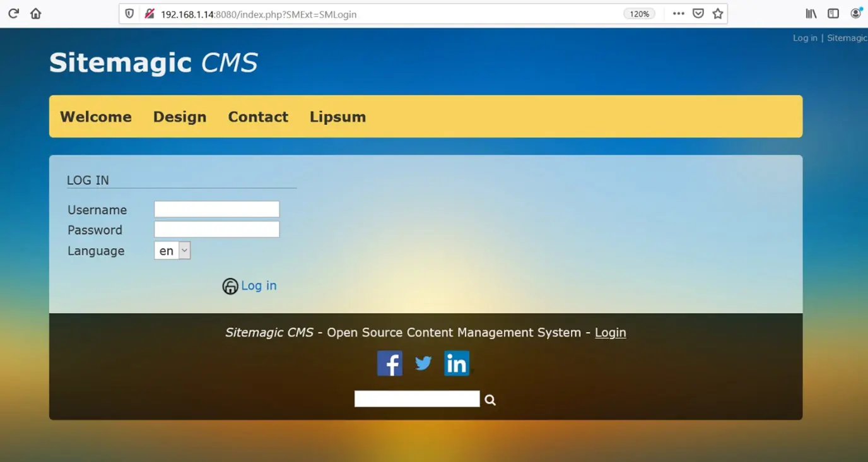This screenshot has width=868, height=462.
Task: Click the LinkedIn icon in footer
Action: pyautogui.click(x=457, y=364)
